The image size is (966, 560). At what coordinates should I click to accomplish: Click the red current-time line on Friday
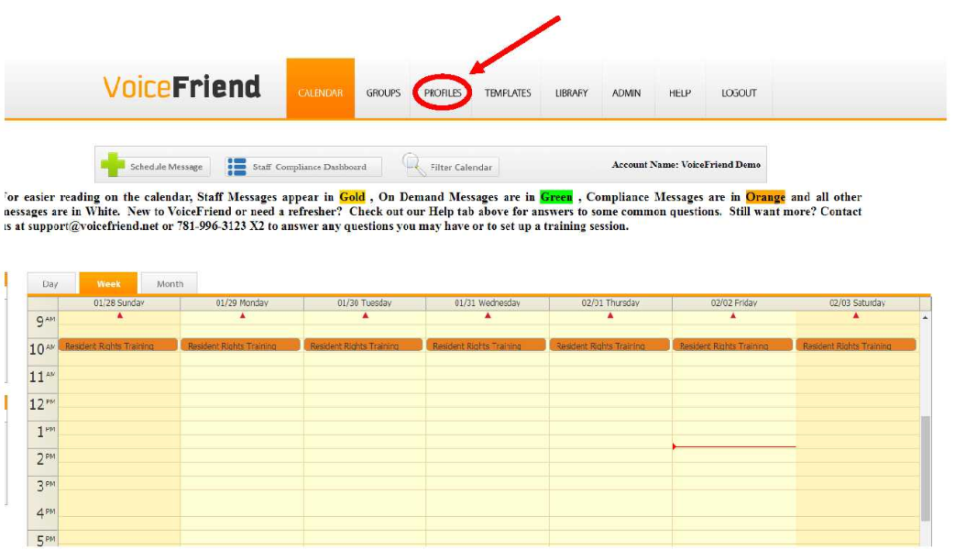(734, 446)
